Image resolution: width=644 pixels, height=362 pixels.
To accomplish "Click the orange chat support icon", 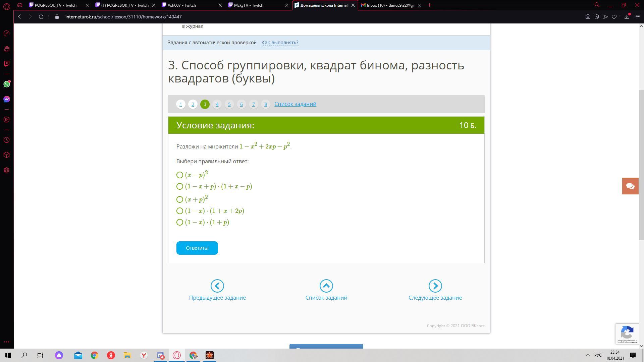I will coord(630,186).
